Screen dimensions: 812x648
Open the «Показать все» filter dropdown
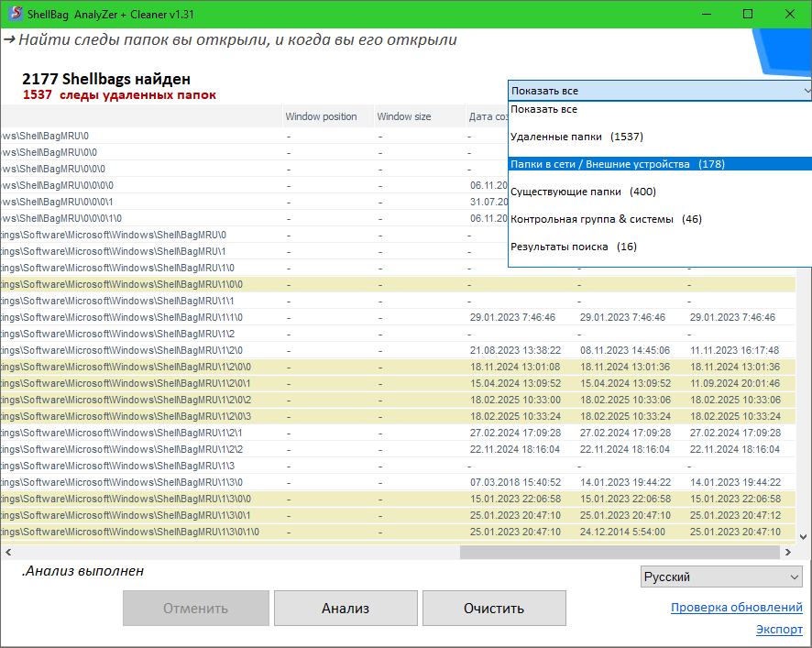[660, 90]
